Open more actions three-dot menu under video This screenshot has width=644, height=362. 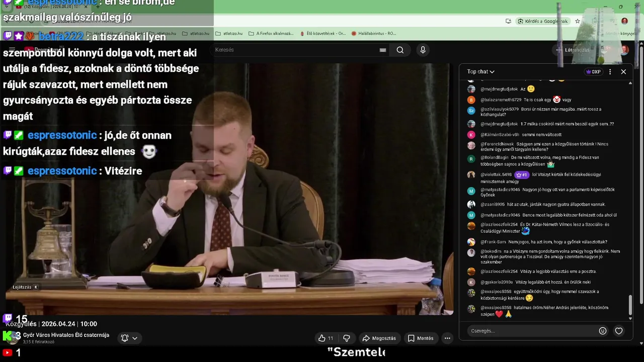[447, 338]
